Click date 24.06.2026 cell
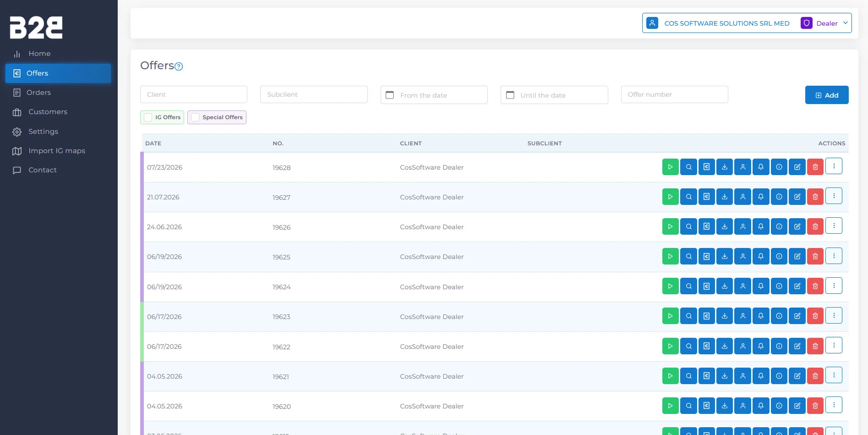Screen dimensions: 868x435 coord(164,227)
